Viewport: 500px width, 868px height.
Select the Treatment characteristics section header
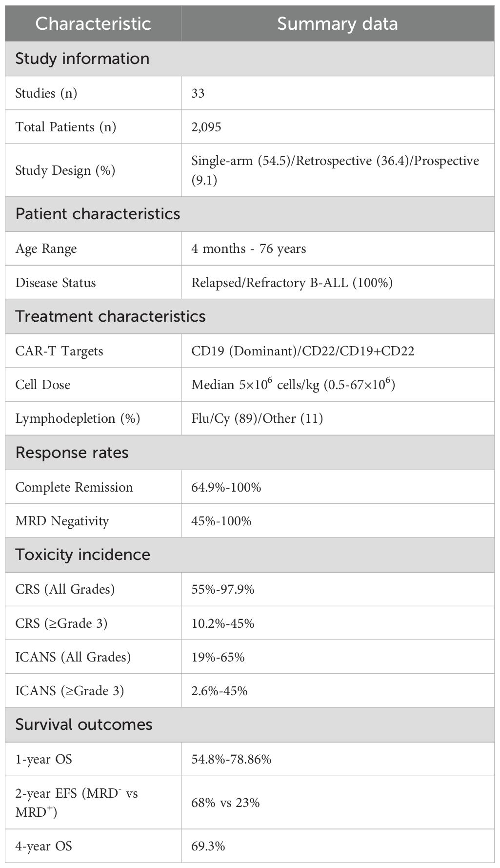[110, 316]
